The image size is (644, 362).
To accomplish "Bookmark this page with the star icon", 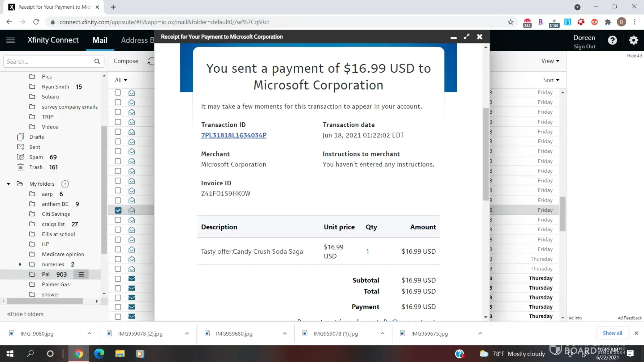I will (x=511, y=22).
